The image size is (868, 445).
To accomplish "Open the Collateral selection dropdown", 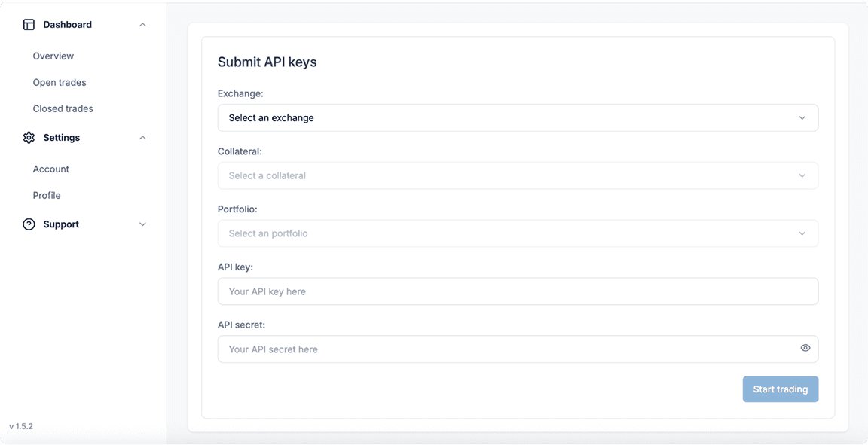I will click(518, 175).
